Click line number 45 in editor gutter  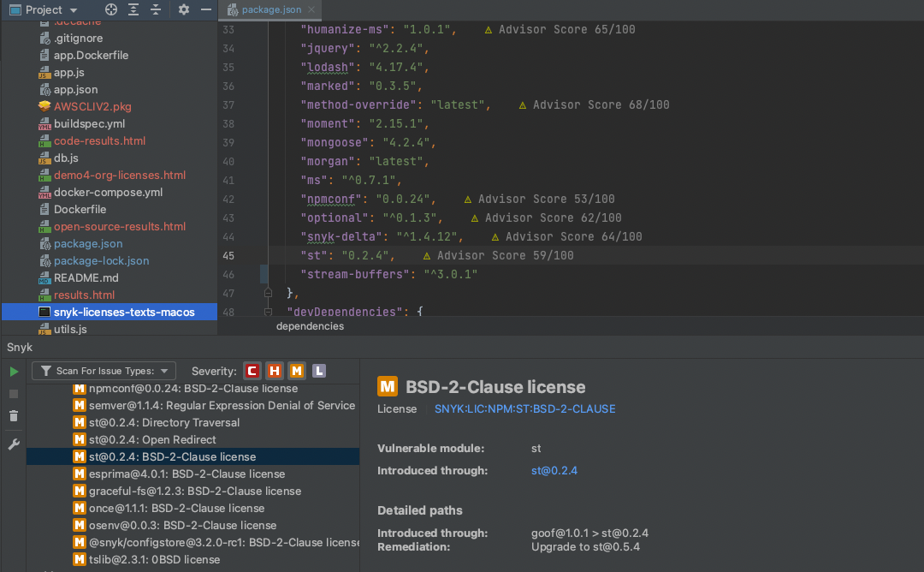228,256
